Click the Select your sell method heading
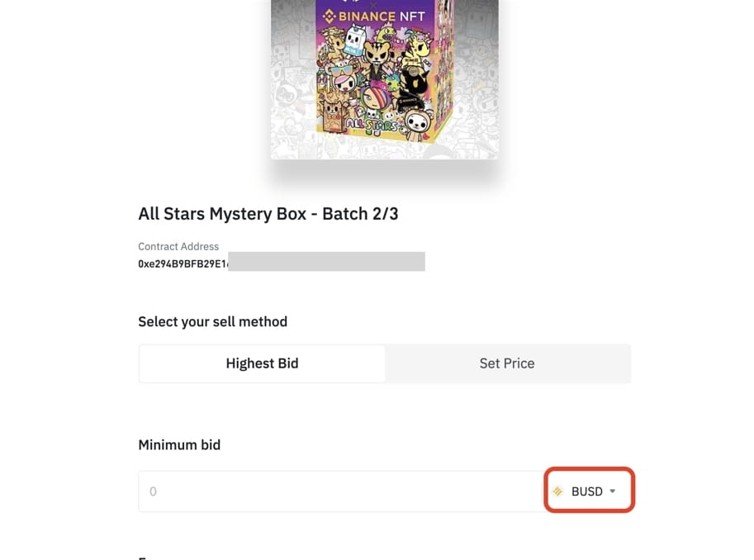754x560 pixels. [x=212, y=321]
